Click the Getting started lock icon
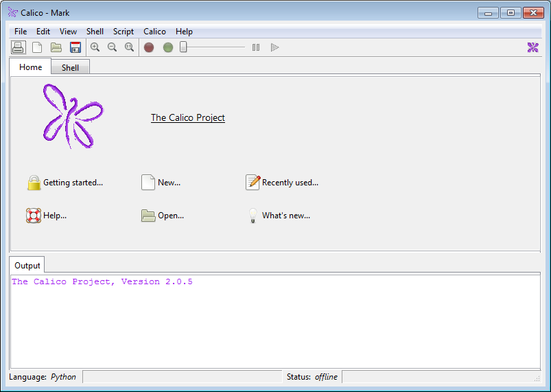The image size is (551, 392). click(34, 183)
